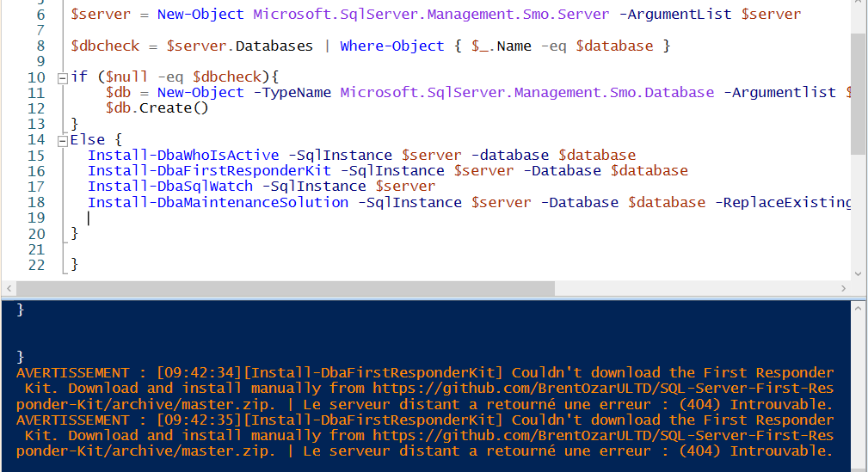Click line number 22 in the gutter
This screenshot has height=472, width=868.
[36, 265]
